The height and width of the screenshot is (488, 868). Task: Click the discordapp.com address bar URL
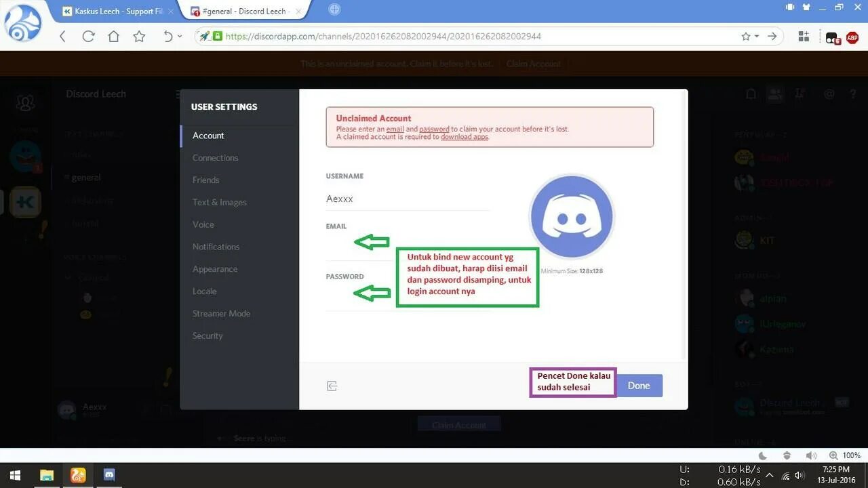pos(383,36)
